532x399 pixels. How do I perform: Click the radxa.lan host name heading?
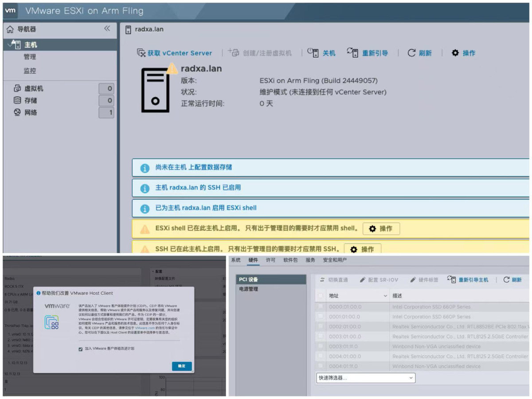201,69
